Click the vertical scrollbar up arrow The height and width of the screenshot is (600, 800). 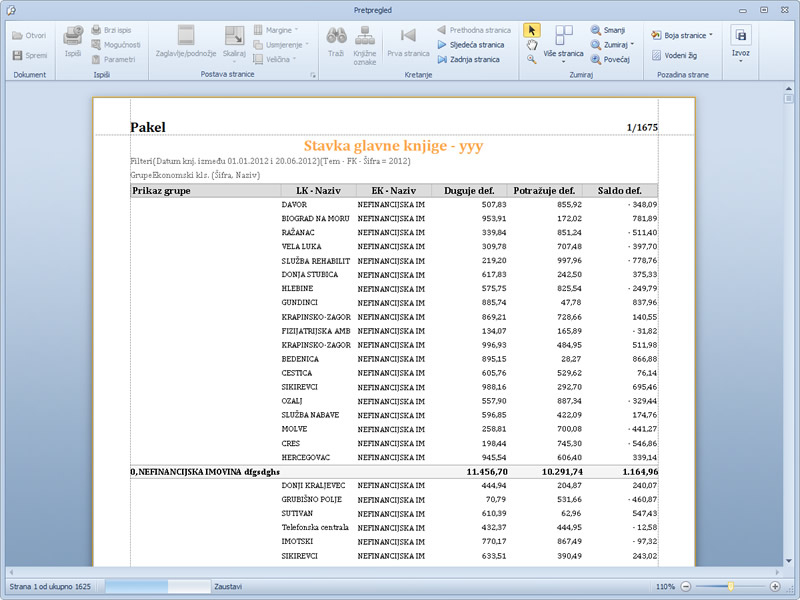coord(789,89)
